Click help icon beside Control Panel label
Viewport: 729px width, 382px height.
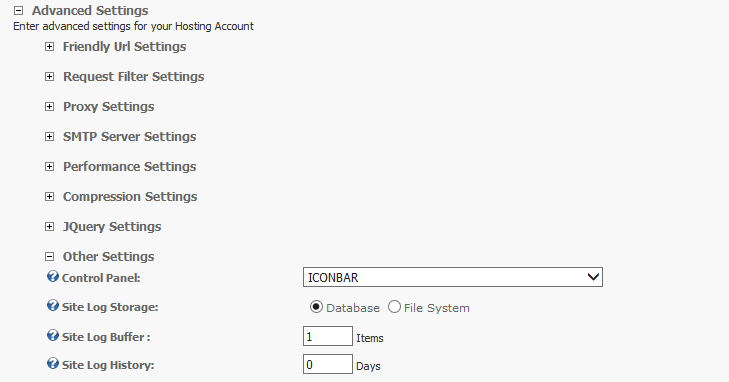[x=53, y=277]
